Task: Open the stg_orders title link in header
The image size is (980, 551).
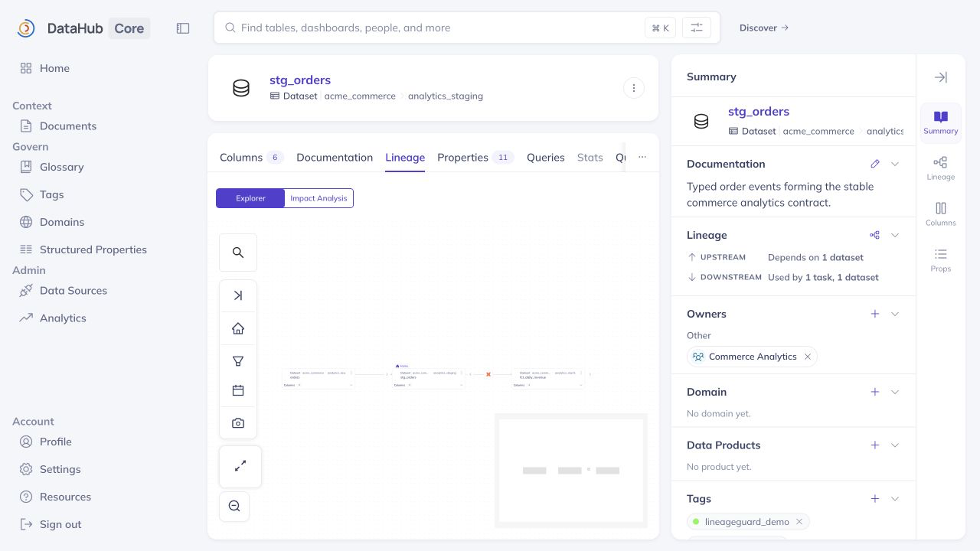Action: click(x=300, y=80)
